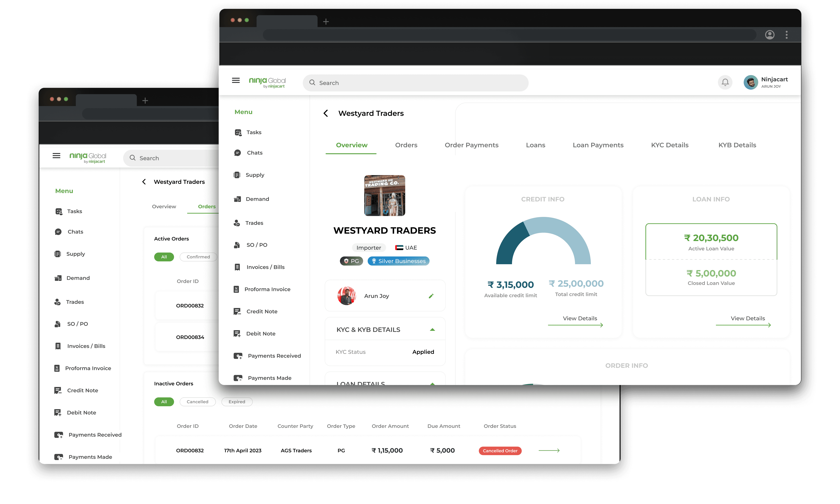840x504 pixels.
Task: Click View Details under Loan Info
Action: (747, 319)
